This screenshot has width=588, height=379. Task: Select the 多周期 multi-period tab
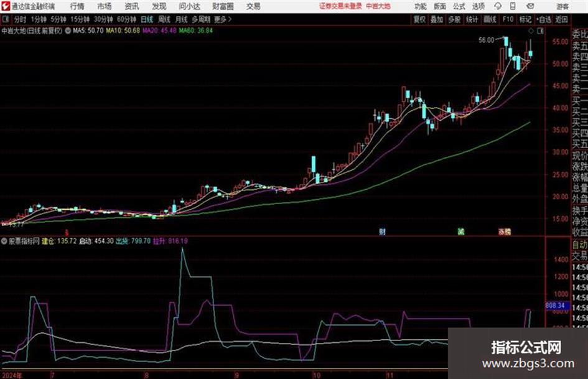coord(201,19)
